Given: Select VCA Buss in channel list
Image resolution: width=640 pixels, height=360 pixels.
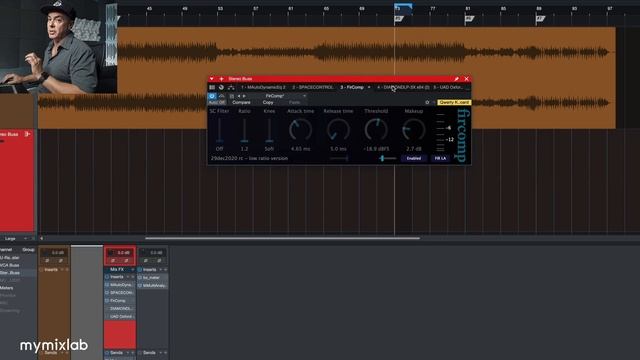Looking at the screenshot, I should click(x=10, y=265).
